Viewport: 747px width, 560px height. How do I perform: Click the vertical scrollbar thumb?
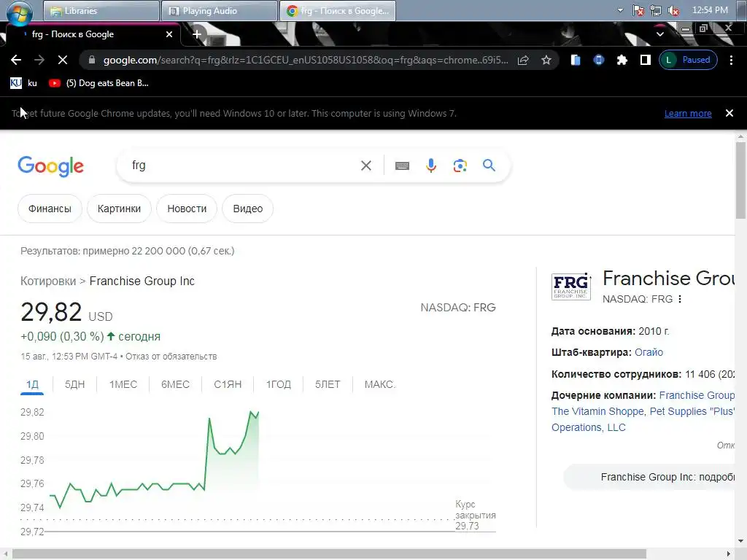(x=740, y=181)
